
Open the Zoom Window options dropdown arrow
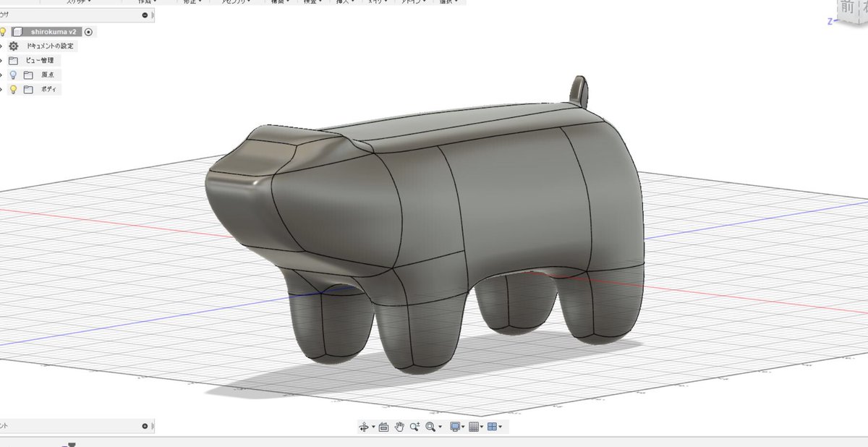pos(440,427)
